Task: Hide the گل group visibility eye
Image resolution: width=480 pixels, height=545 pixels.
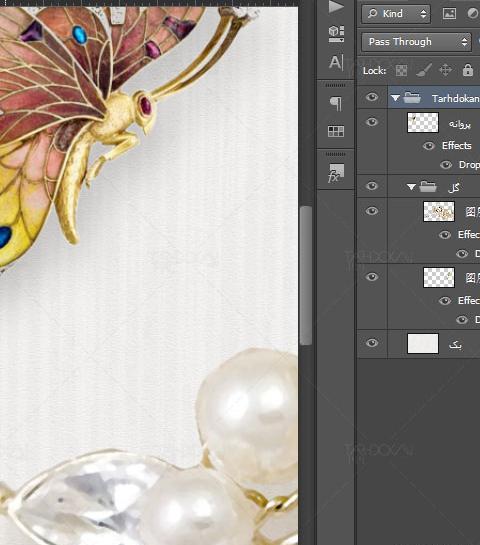Action: (x=372, y=186)
